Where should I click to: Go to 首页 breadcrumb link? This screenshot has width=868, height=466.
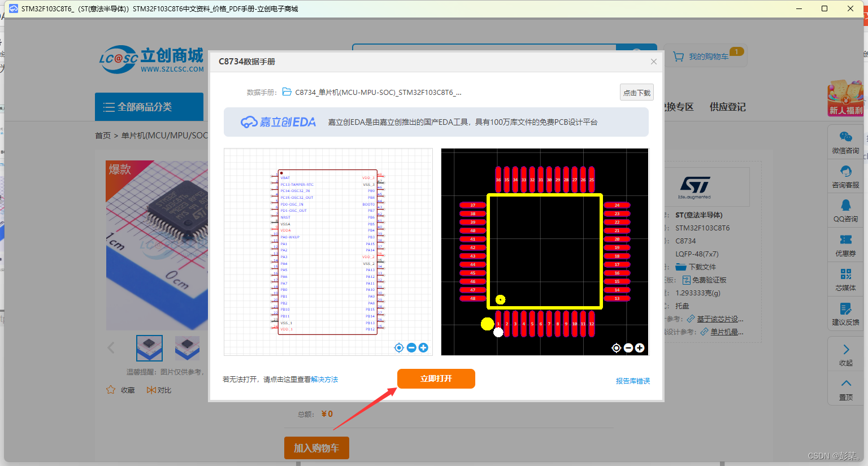pos(103,136)
